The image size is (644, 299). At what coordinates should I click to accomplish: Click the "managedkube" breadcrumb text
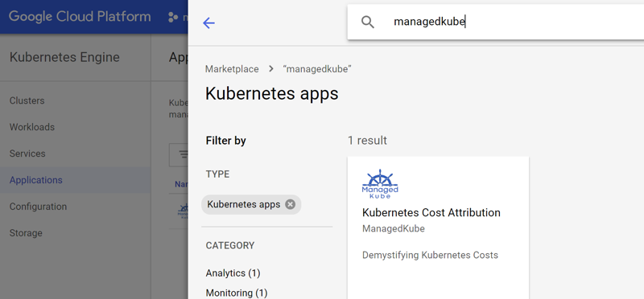pos(317,69)
